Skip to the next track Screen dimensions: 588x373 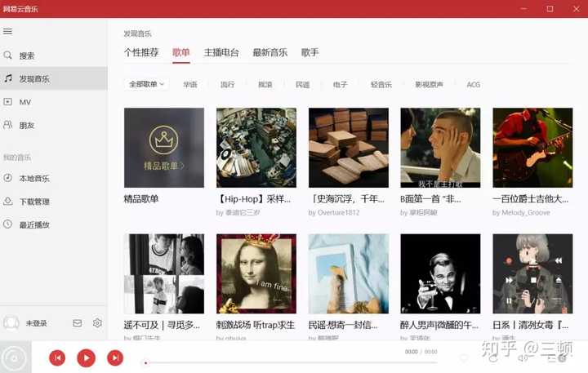(115, 358)
